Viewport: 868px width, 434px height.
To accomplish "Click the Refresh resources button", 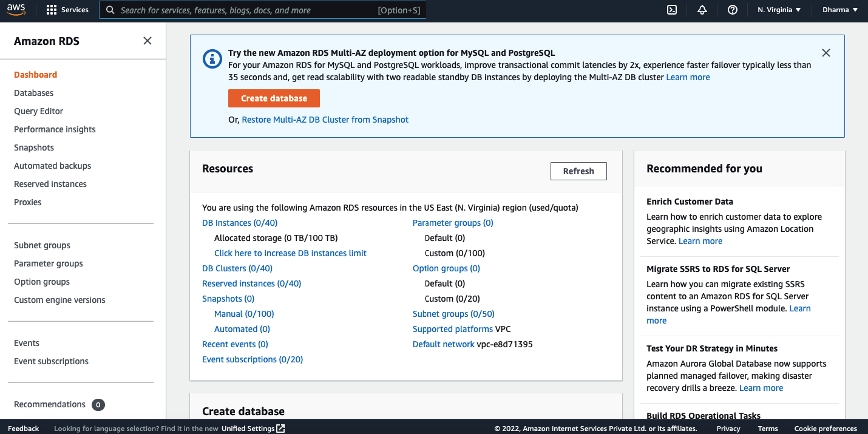I will 578,171.
